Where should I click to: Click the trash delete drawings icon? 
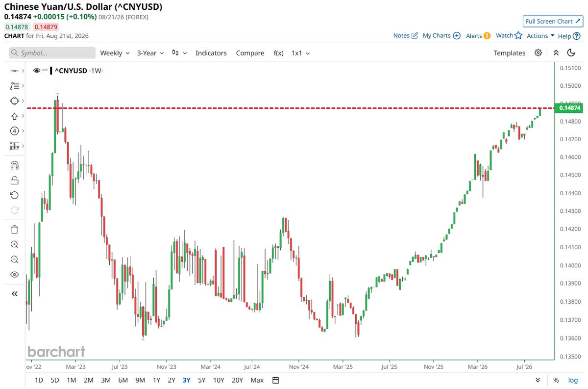point(14,229)
